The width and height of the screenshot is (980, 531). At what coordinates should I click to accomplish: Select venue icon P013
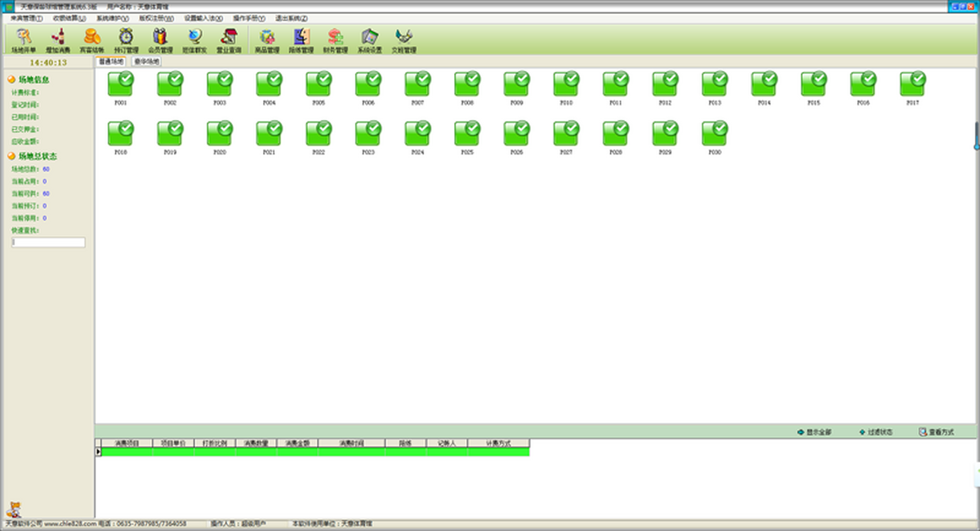pos(715,84)
